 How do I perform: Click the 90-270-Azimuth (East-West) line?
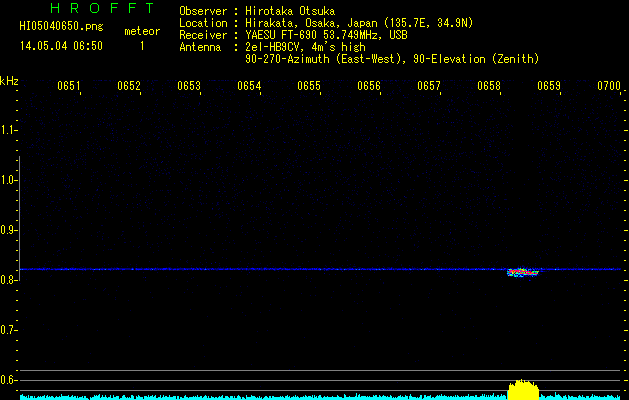tap(392, 59)
